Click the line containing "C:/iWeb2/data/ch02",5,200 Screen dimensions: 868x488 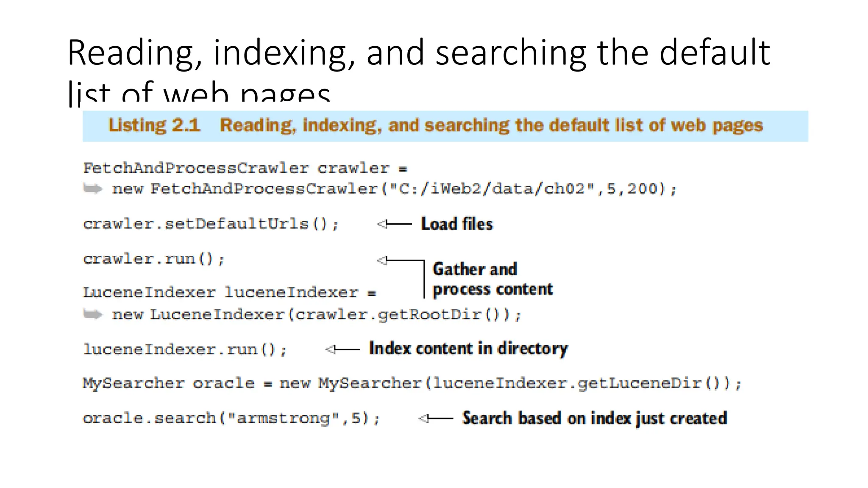pos(394,189)
